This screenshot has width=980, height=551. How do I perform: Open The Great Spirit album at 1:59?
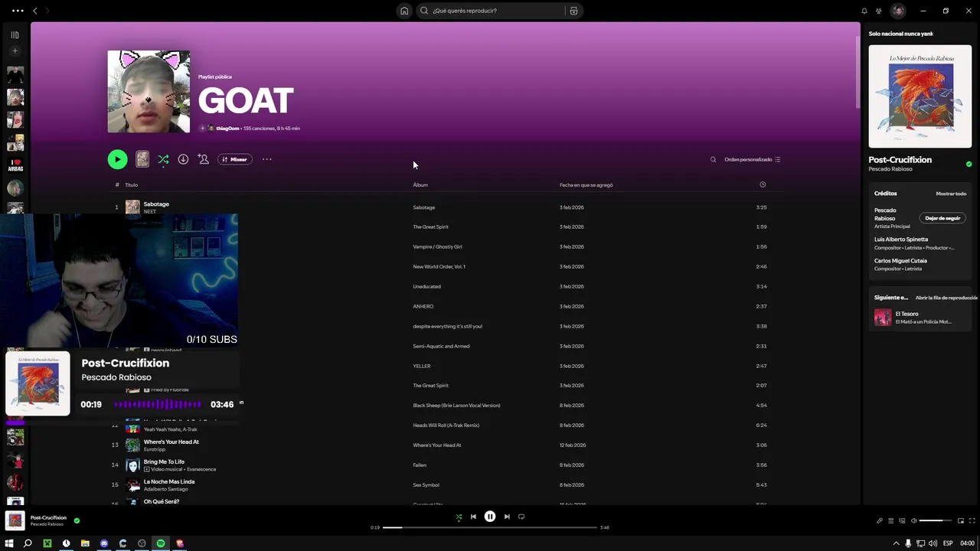click(x=430, y=227)
